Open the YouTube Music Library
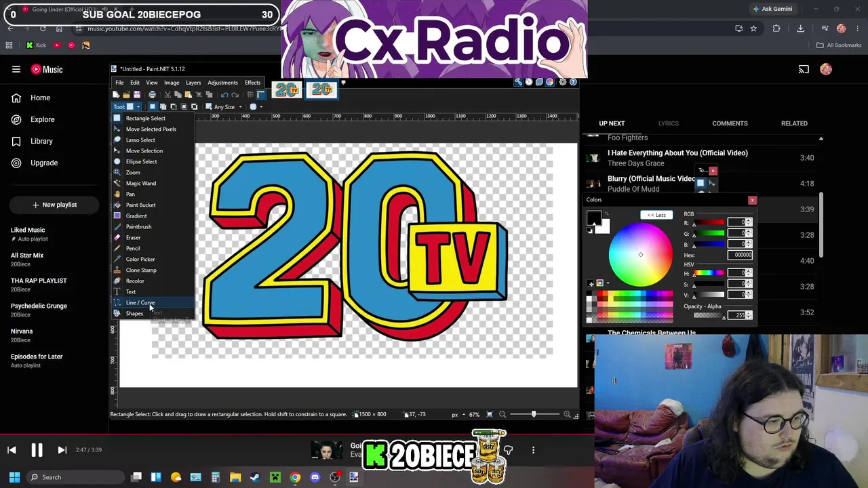This screenshot has height=488, width=868. (41, 141)
